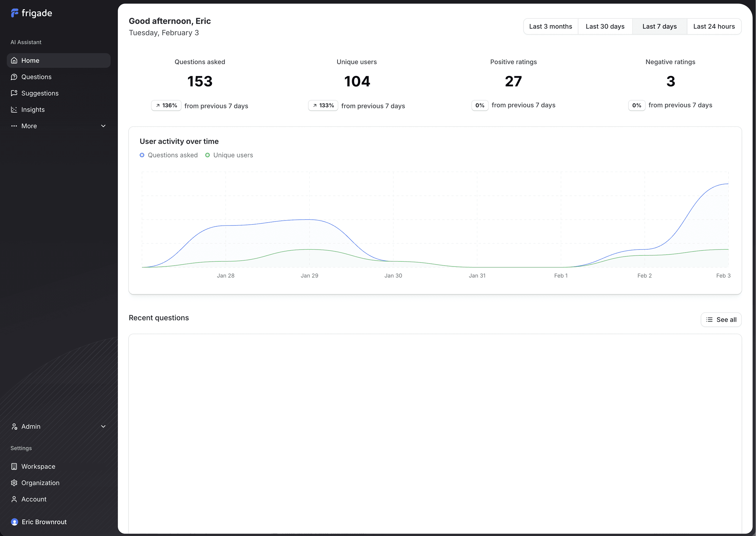Select Last 24 hours range
The height and width of the screenshot is (536, 756).
click(714, 26)
